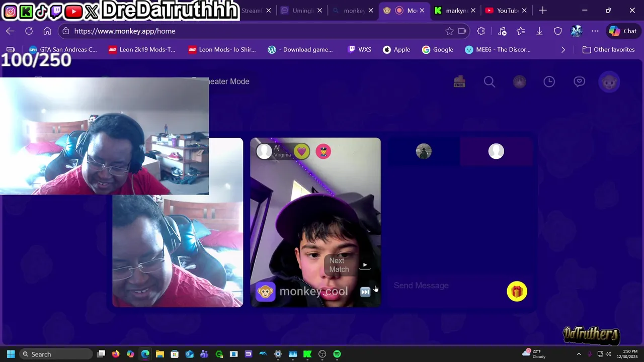Screen dimensions: 644x362
Task: Click the police report icon on AJ's video
Action: coord(323,151)
